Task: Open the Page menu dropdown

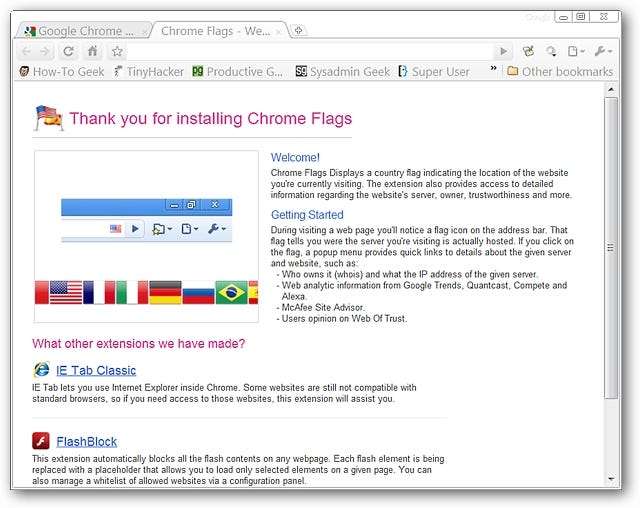Action: [x=576, y=51]
